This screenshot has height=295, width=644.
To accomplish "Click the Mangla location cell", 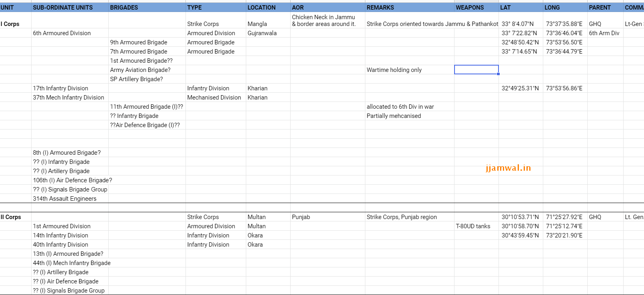I will coord(268,20).
